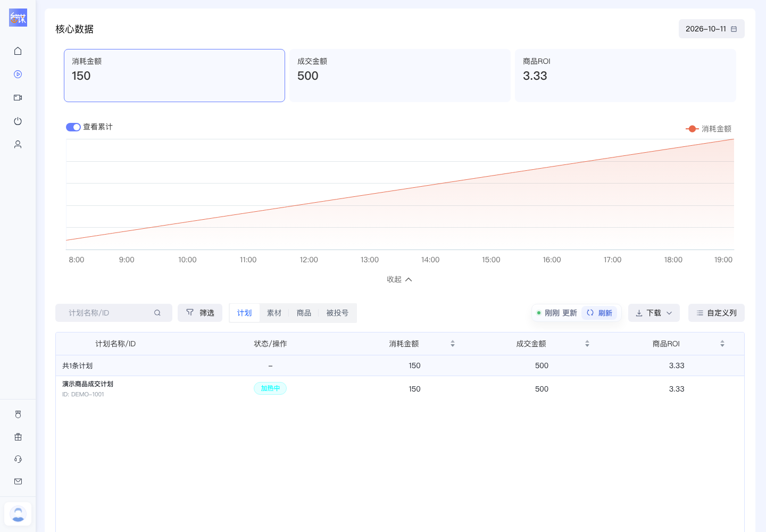Click the 刷新 refresh button

600,313
